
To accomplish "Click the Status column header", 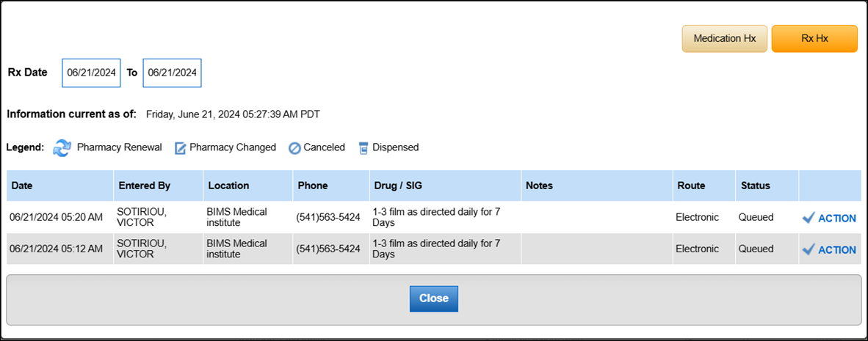I will [755, 186].
